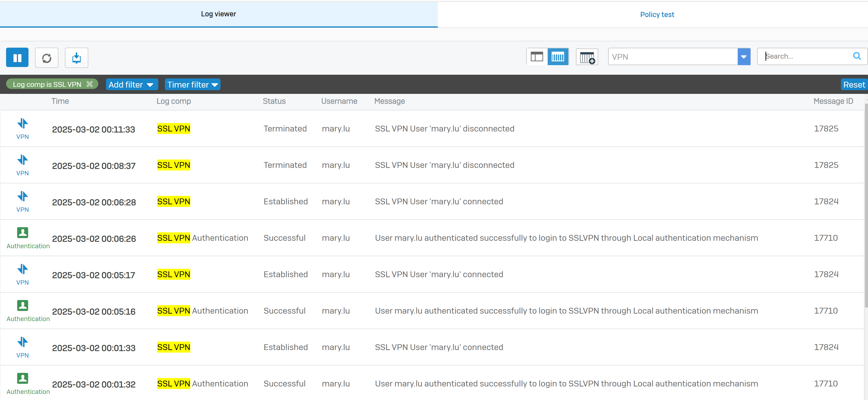Sort by the Time column header
The width and height of the screenshot is (868, 400).
(x=60, y=101)
